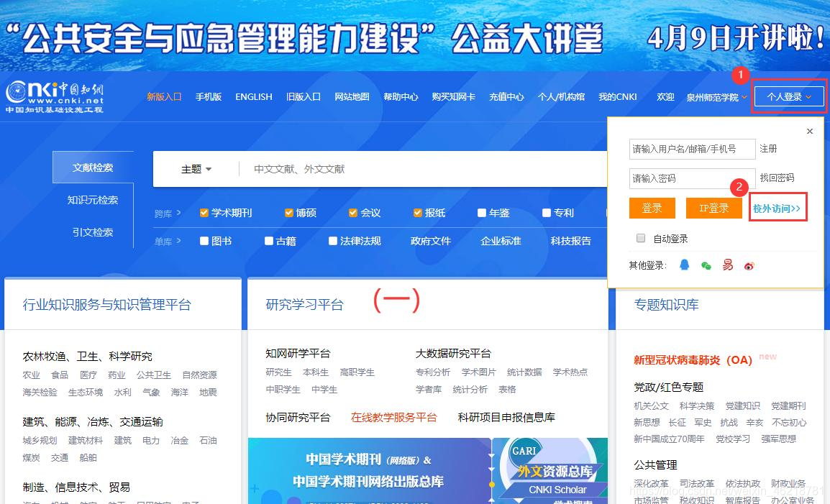830x504 pixels.
Task: Click the 注册 link
Action: 768,148
